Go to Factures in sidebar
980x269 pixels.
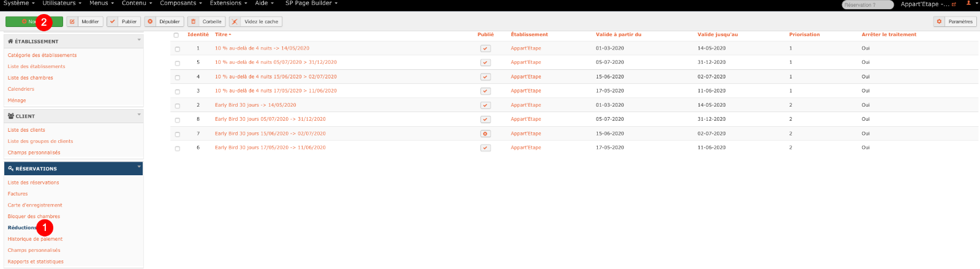click(18, 194)
